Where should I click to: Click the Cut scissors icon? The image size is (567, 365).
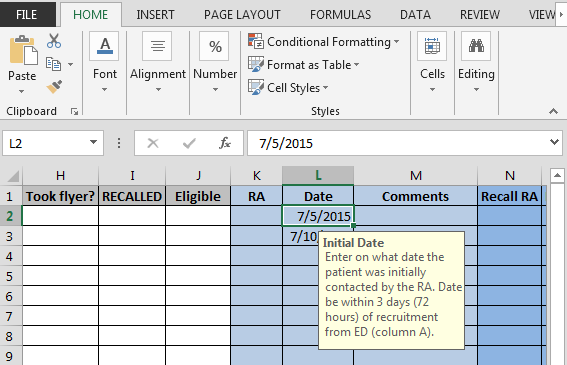(54, 41)
